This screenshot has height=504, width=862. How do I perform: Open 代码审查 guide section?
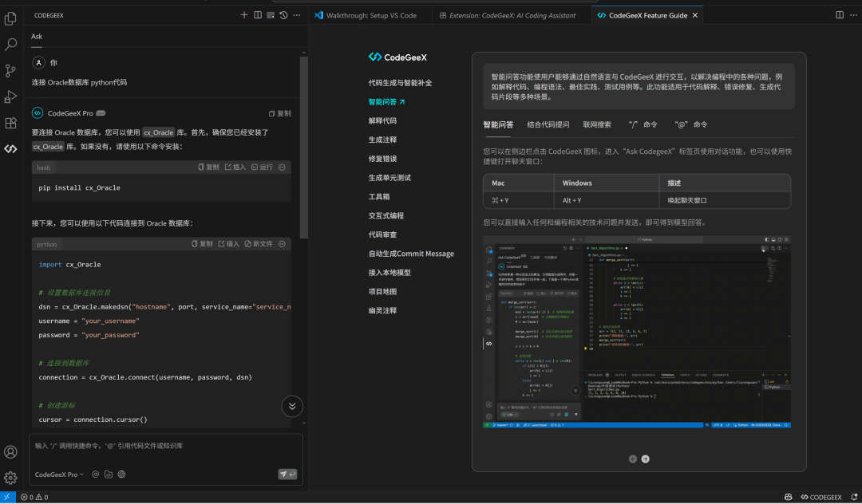pos(382,234)
